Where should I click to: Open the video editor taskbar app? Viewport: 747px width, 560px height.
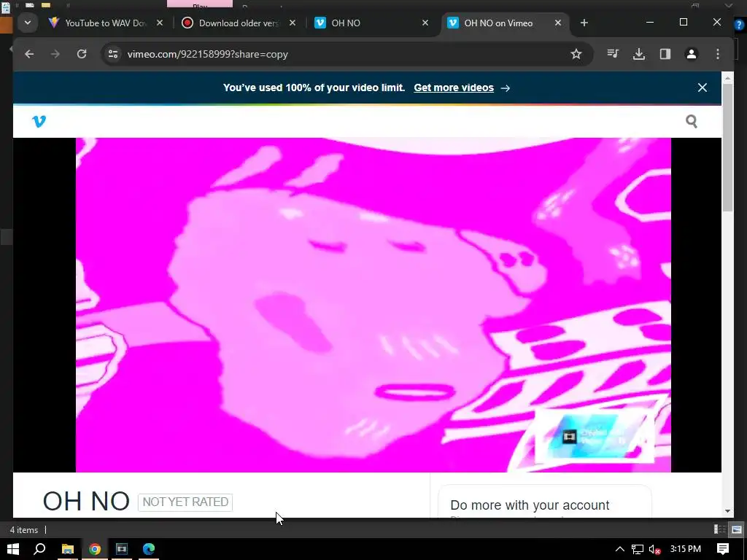point(122,549)
